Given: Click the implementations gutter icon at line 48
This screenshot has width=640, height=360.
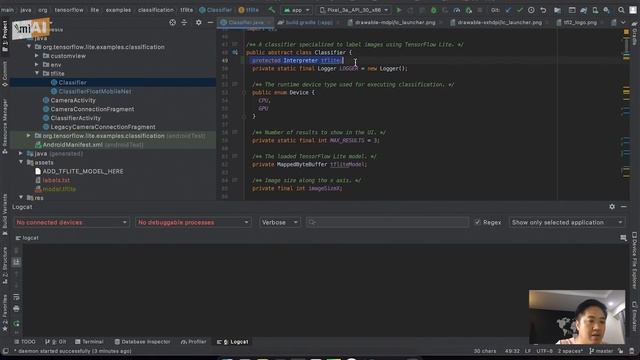Looking at the screenshot, I should point(235,52).
